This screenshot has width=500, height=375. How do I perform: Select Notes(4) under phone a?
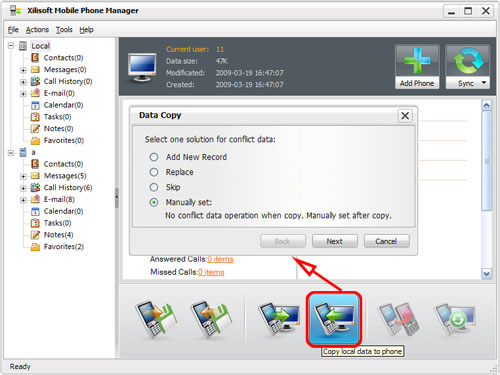coord(52,235)
